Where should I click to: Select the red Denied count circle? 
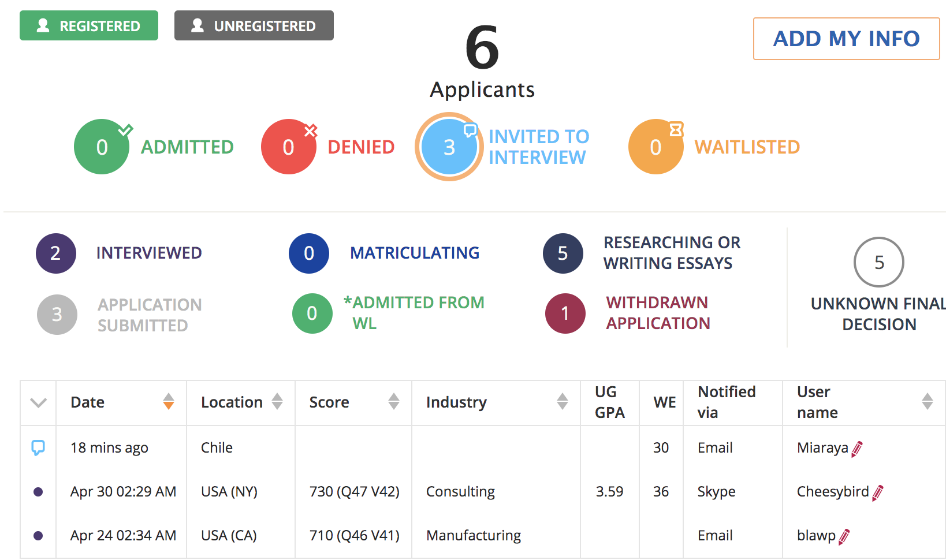pyautogui.click(x=288, y=147)
